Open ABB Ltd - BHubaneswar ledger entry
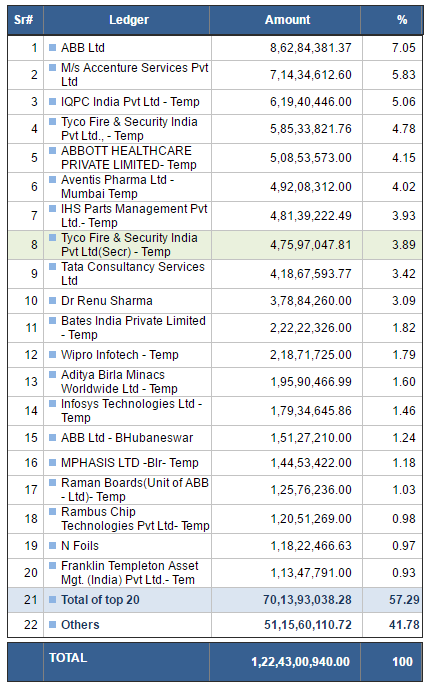 pos(127,438)
